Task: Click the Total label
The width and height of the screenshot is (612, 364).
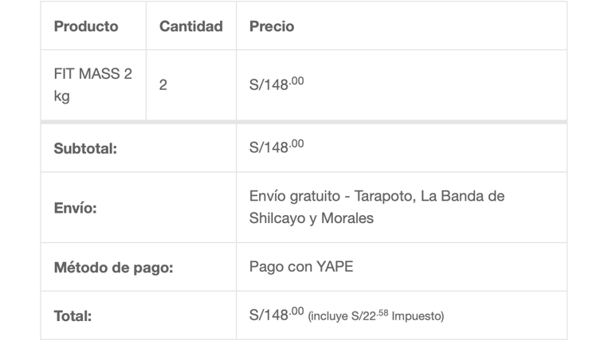Action: (72, 316)
